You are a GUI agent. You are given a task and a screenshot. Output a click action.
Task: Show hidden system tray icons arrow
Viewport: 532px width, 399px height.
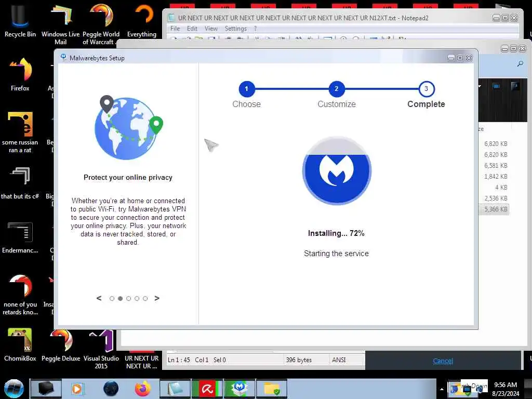pos(442,389)
